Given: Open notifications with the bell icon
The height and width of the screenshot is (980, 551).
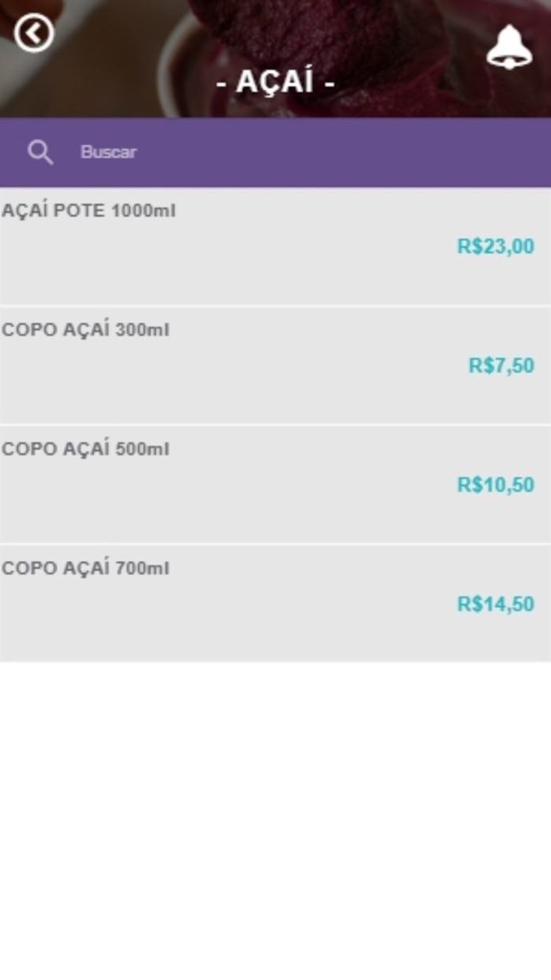Looking at the screenshot, I should [x=508, y=46].
